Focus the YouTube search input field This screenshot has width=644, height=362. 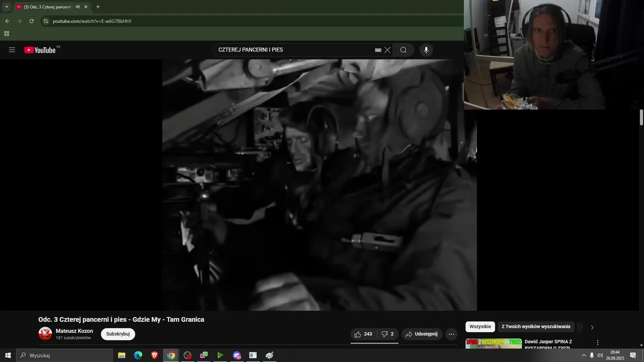click(x=294, y=50)
